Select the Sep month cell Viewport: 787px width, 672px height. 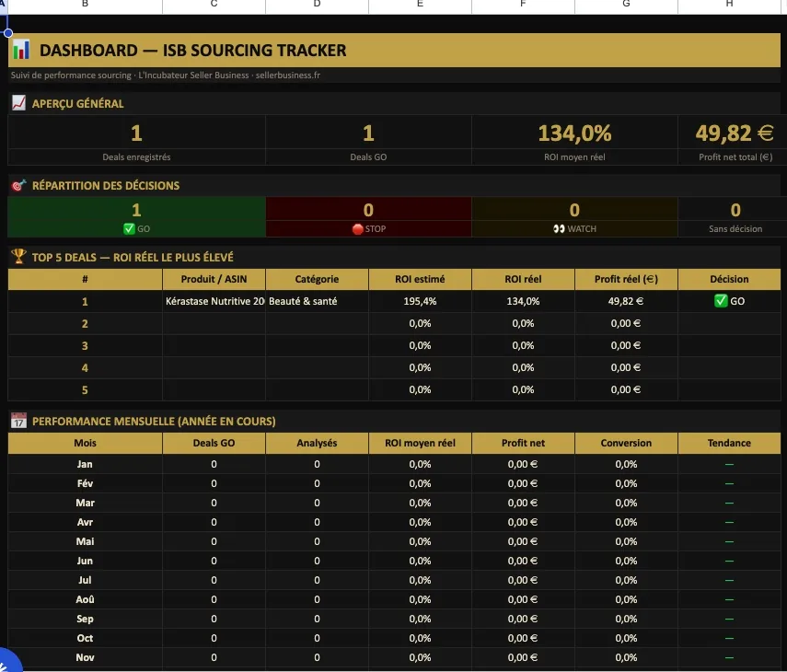pos(85,619)
